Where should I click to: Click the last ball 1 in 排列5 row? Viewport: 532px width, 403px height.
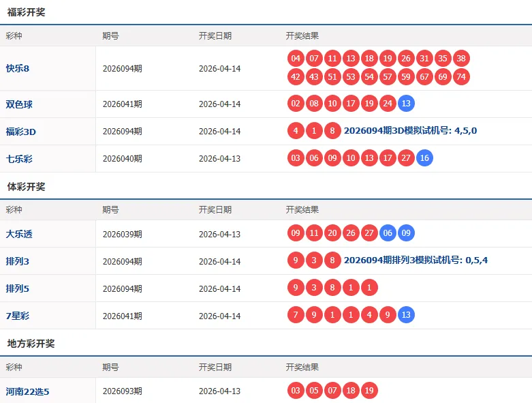369,288
